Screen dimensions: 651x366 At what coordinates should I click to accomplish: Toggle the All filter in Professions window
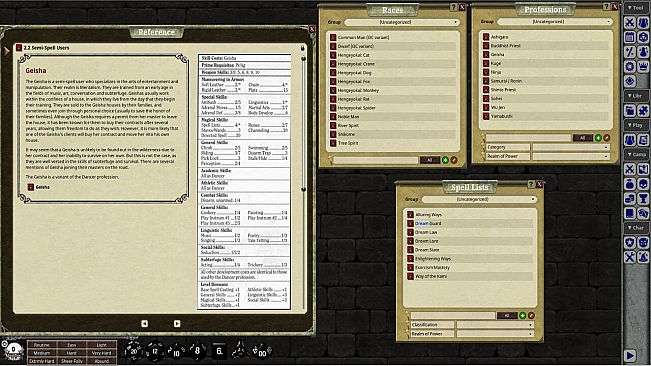(x=582, y=138)
